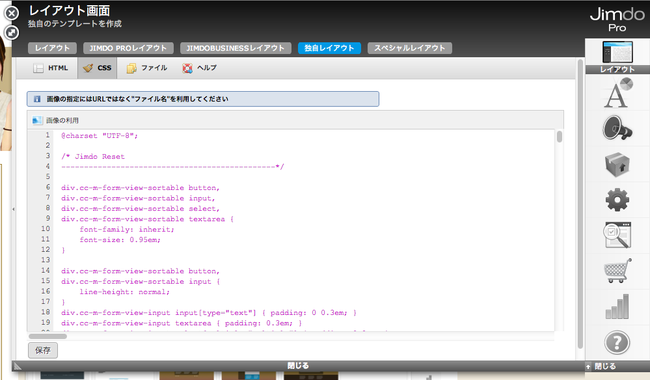Click line 19 textarea padding code

pyautogui.click(x=182, y=323)
